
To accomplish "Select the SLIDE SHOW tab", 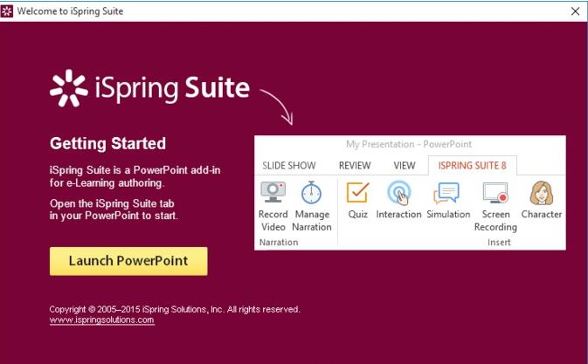I will tap(288, 166).
